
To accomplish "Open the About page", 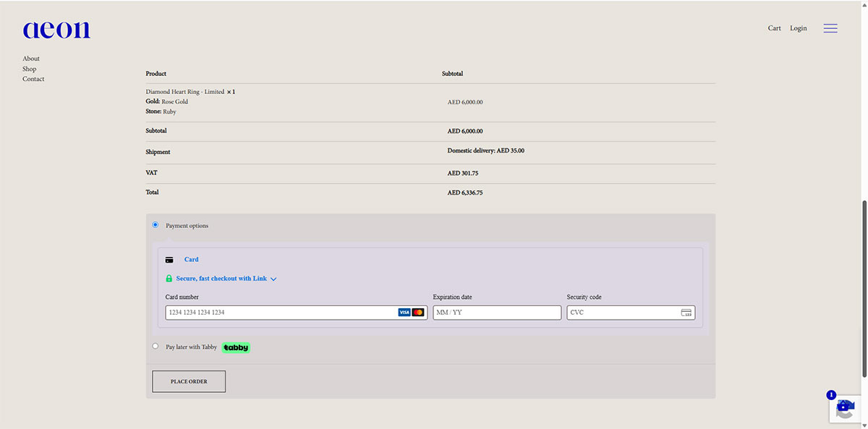I will (31, 59).
